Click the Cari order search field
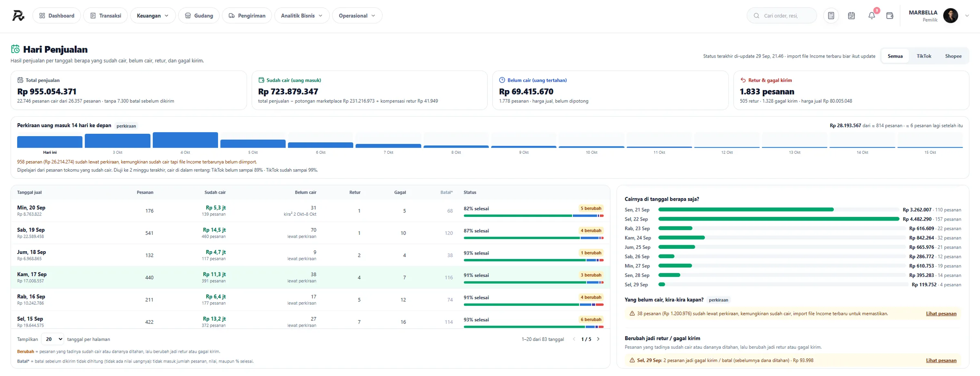The image size is (980, 376). coord(782,15)
